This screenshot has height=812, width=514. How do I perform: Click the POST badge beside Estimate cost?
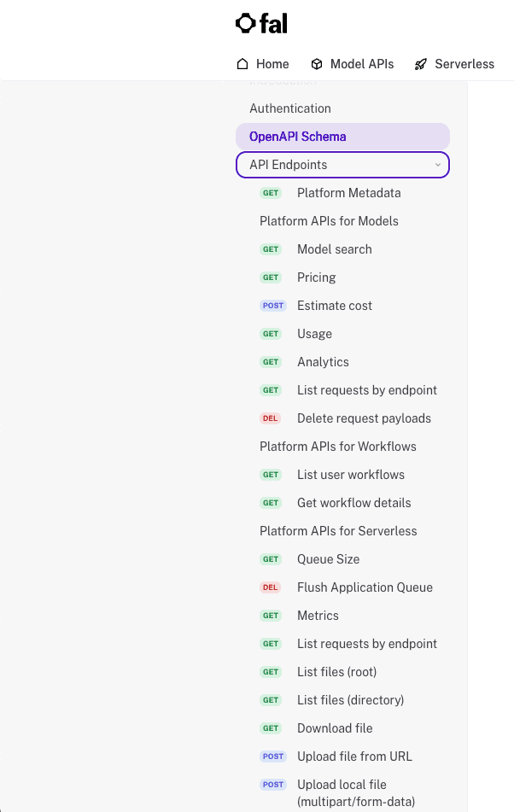272,306
